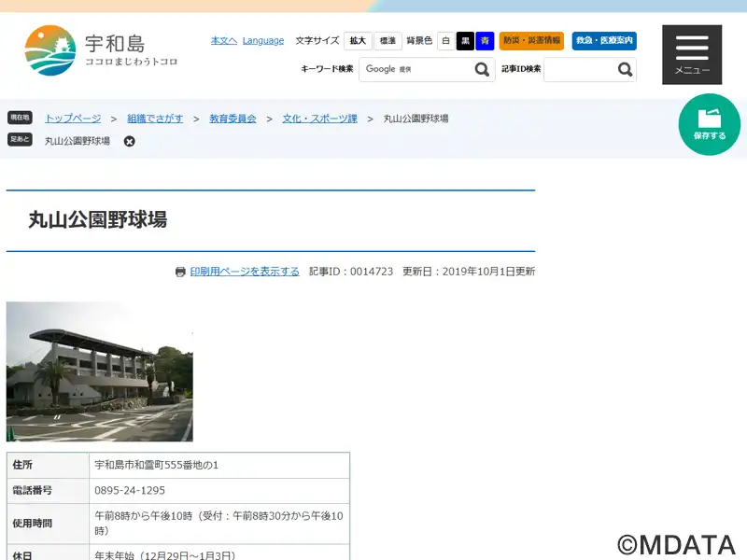Switch background color to blue

coord(485,41)
